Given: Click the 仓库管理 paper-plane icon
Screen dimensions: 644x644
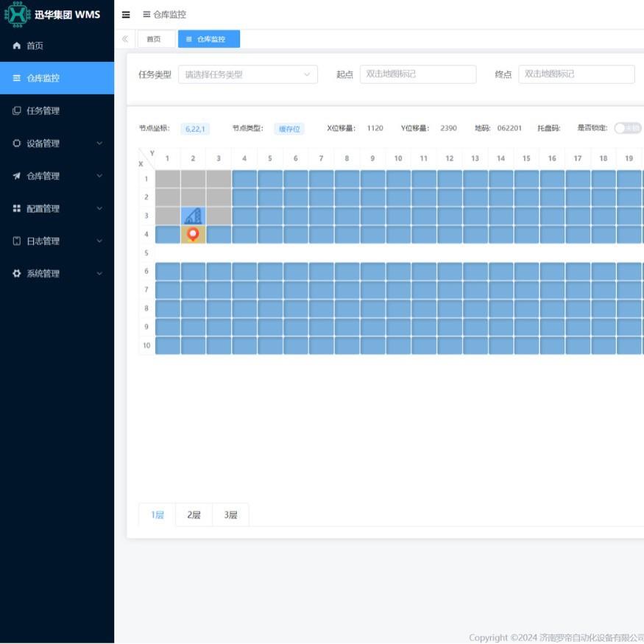Looking at the screenshot, I should pyautogui.click(x=16, y=176).
